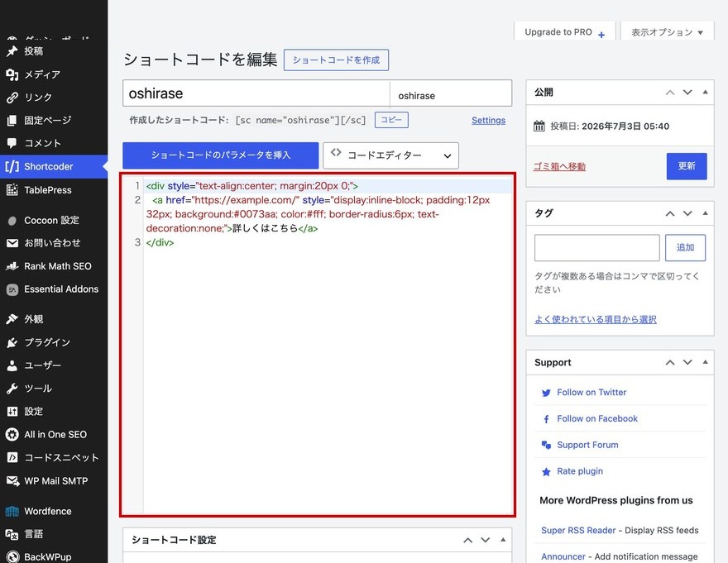Click the コメント speech bubble icon
This screenshot has height=563, width=728.
pyautogui.click(x=12, y=143)
